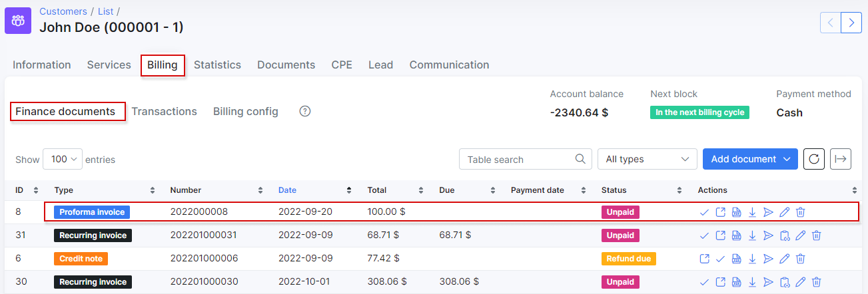
Task: Expand the Add document dropdown button
Action: point(750,159)
